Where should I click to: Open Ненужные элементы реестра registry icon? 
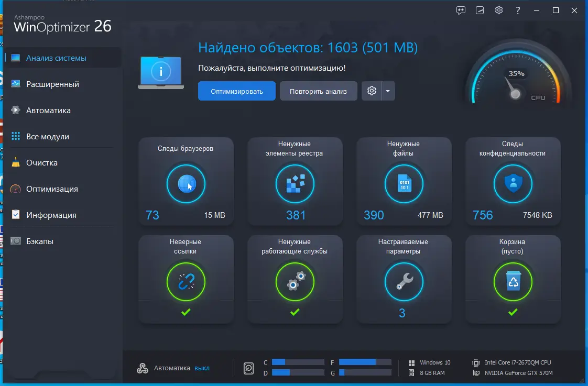pos(295,184)
